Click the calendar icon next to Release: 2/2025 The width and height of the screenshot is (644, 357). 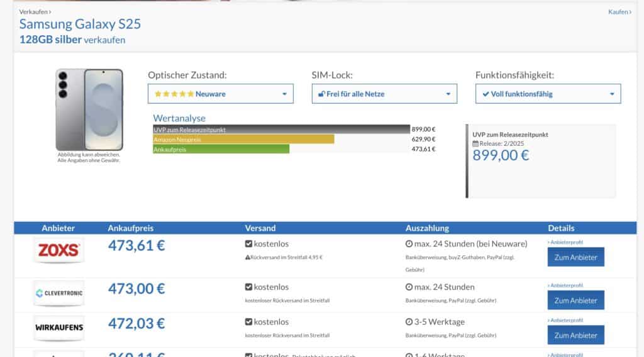click(475, 144)
